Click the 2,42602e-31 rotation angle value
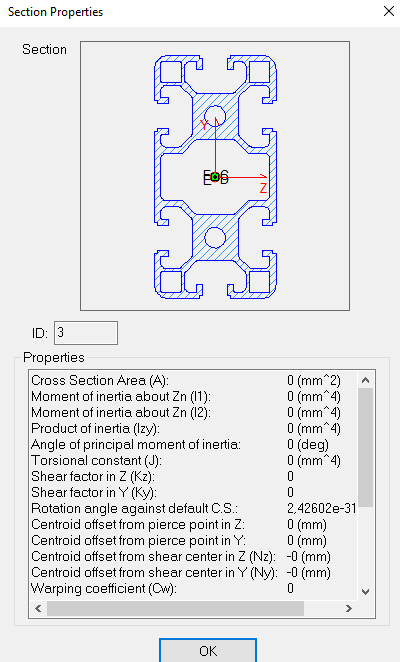Viewport: 400px width, 662px height. tap(321, 509)
